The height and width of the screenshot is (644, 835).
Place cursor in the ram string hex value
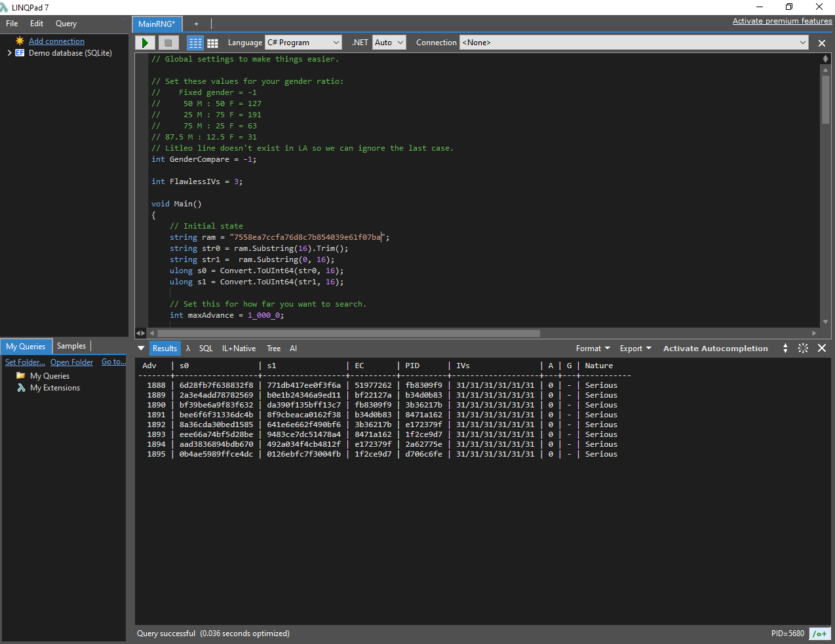click(x=307, y=237)
